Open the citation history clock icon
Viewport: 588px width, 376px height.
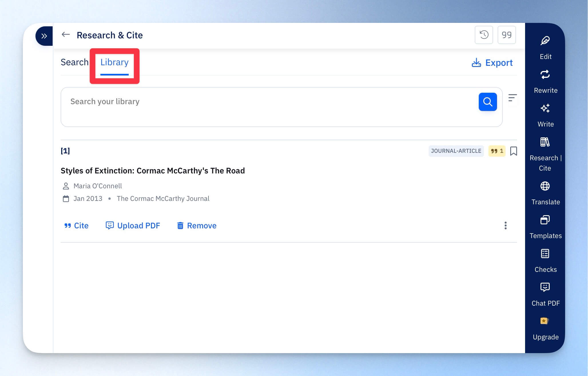tap(484, 35)
